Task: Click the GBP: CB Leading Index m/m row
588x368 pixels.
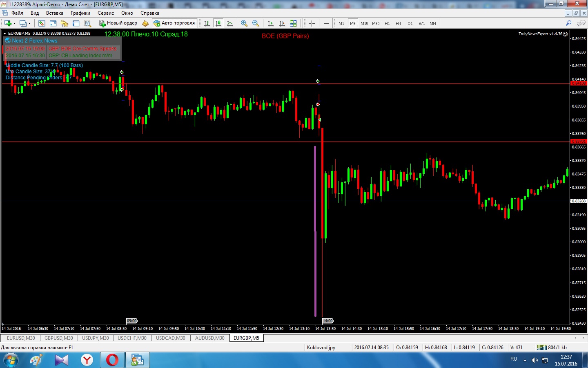Action: [80, 56]
